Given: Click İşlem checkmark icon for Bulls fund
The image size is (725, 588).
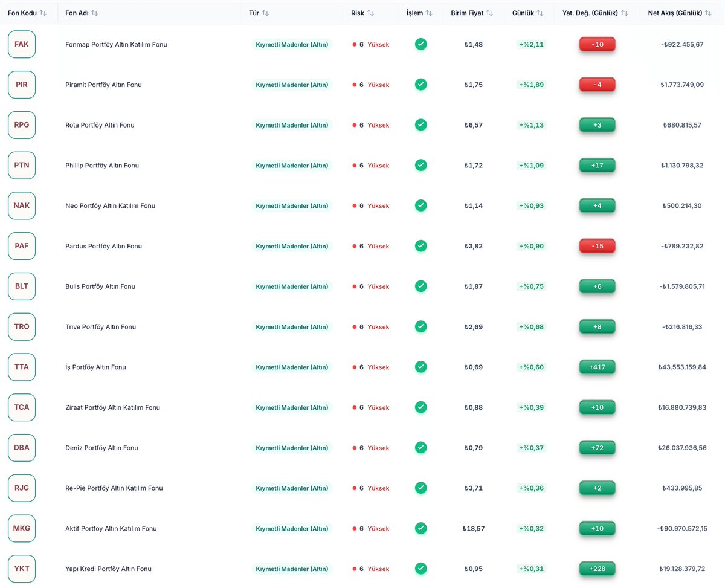Looking at the screenshot, I should point(421,286).
